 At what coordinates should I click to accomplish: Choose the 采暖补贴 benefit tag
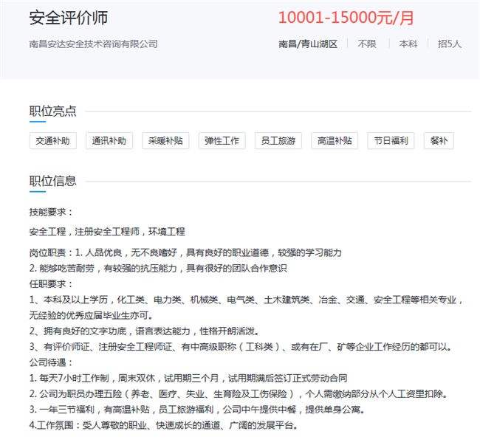click(166, 140)
